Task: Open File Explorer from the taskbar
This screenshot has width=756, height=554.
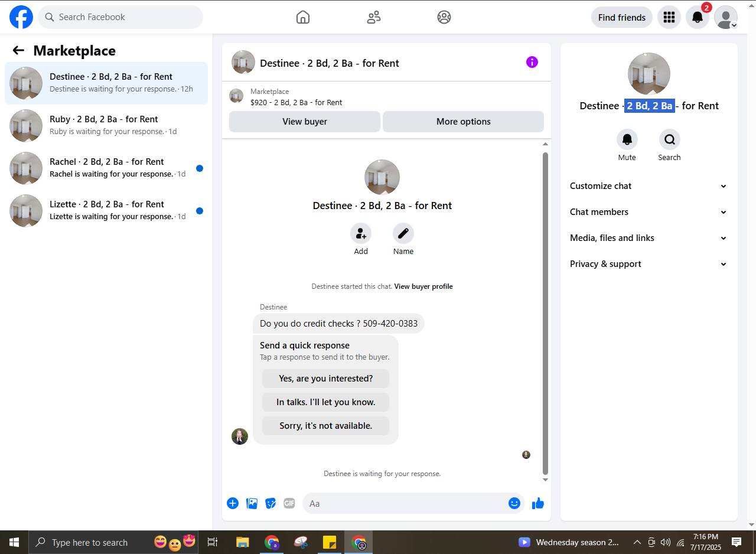Action: [x=243, y=542]
